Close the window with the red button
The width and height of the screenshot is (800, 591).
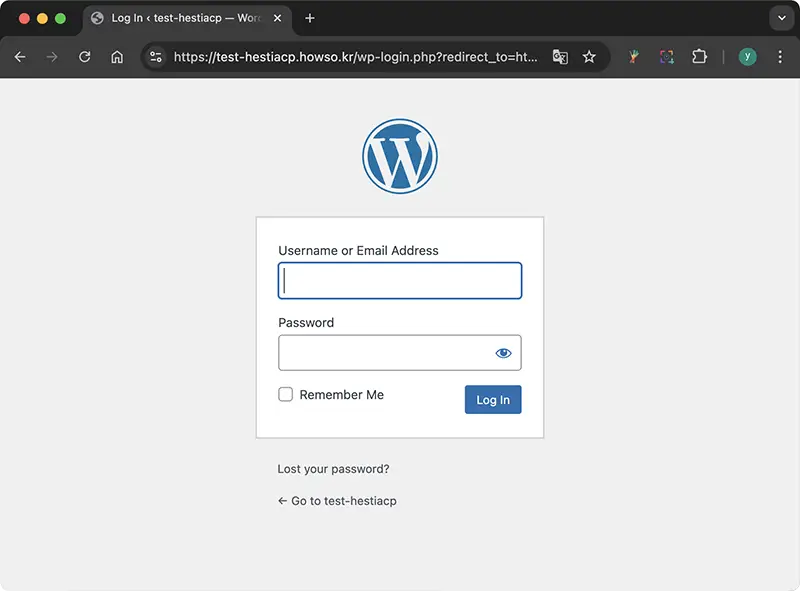pyautogui.click(x=24, y=18)
